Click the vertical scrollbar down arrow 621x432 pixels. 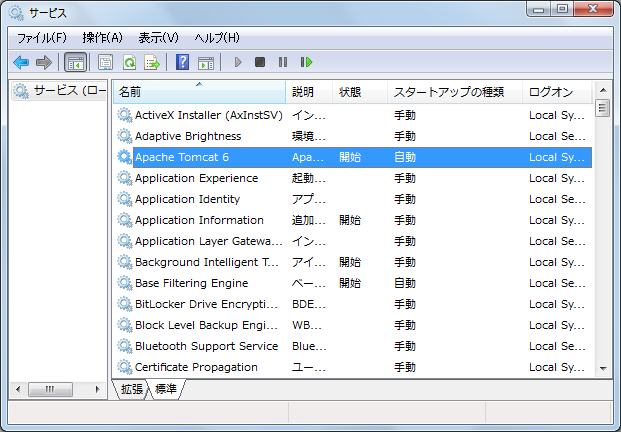pyautogui.click(x=602, y=369)
